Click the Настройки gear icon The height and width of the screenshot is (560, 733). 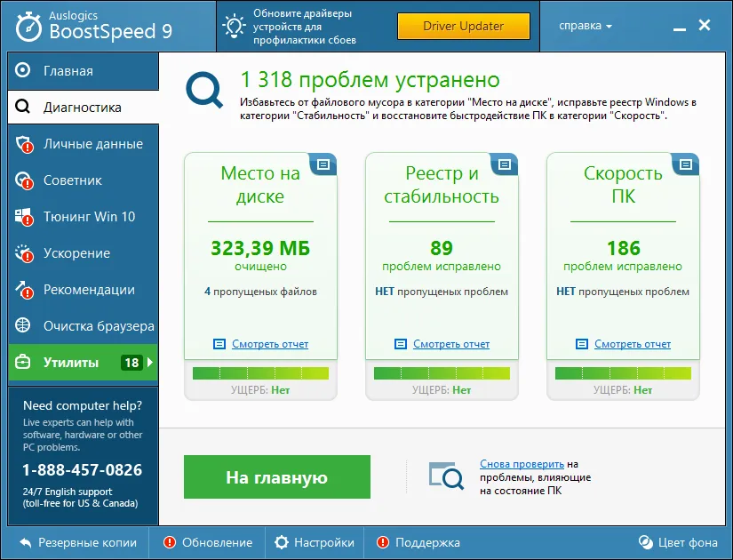pos(282,542)
